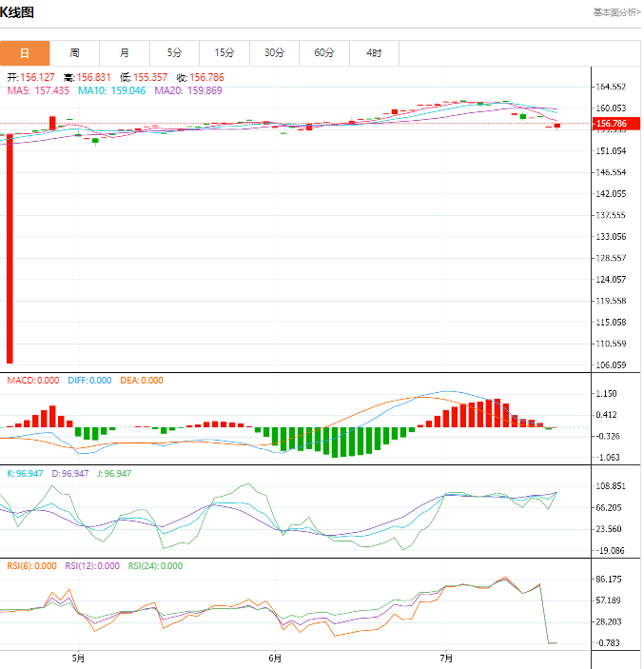
Task: Open the 基本面分析 link
Action: (616, 12)
